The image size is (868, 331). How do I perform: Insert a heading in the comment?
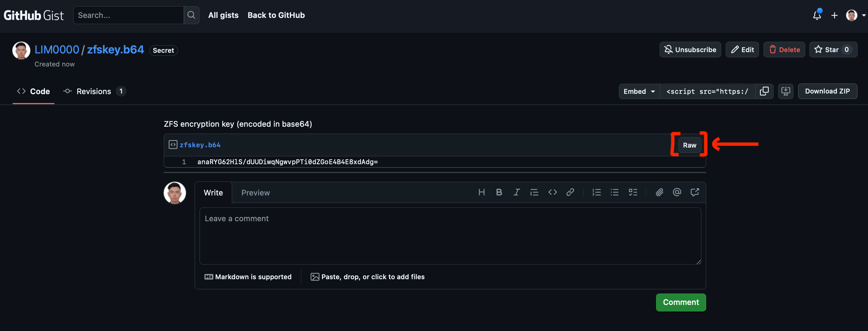click(x=482, y=193)
